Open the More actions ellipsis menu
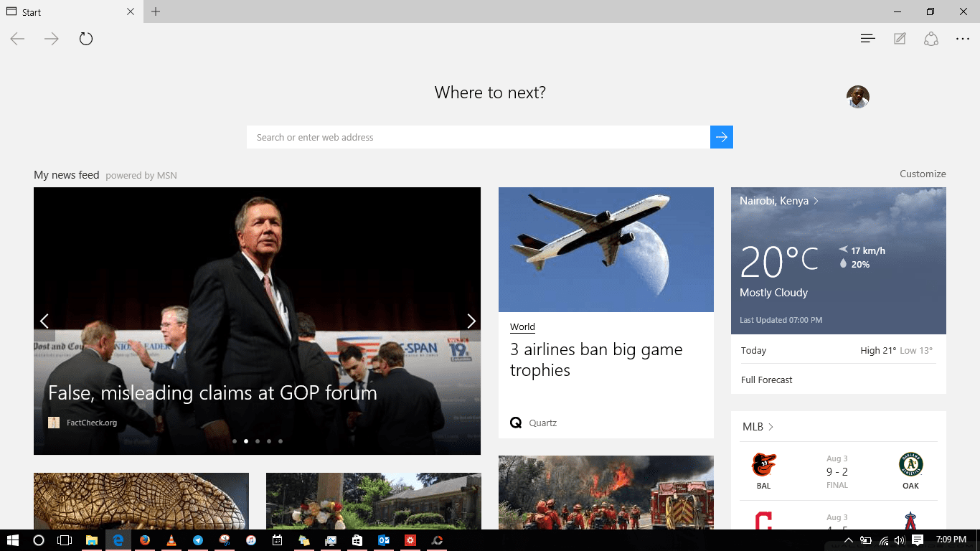This screenshot has width=980, height=551. coord(963,39)
